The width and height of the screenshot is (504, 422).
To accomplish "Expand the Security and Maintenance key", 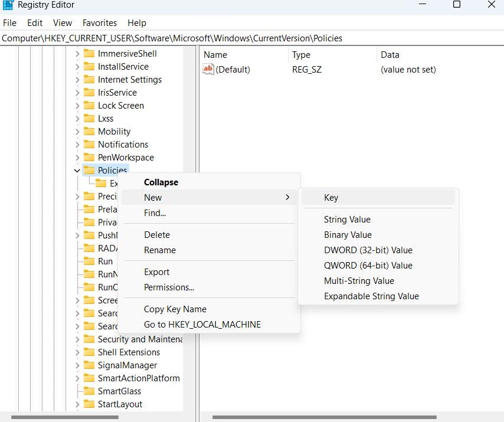I will (x=77, y=339).
